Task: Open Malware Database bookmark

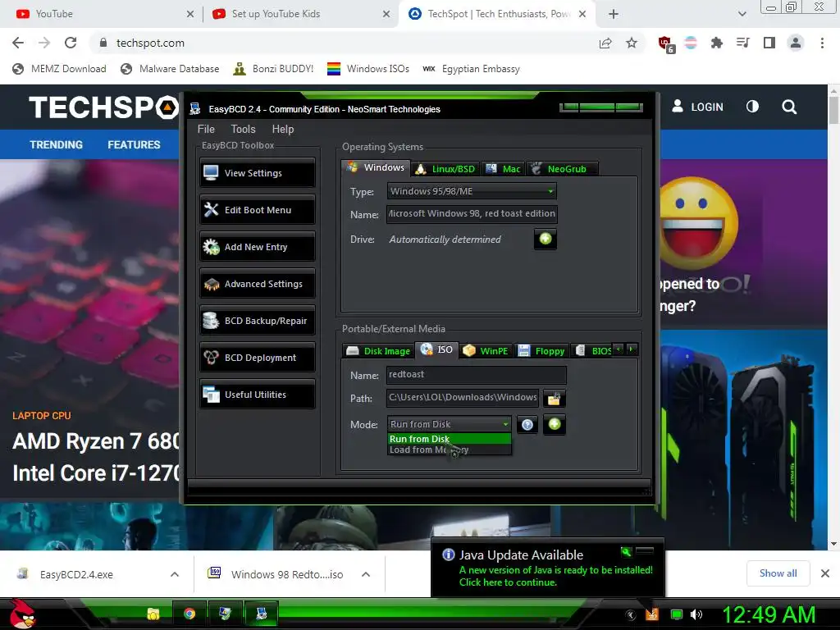Action: (x=170, y=69)
